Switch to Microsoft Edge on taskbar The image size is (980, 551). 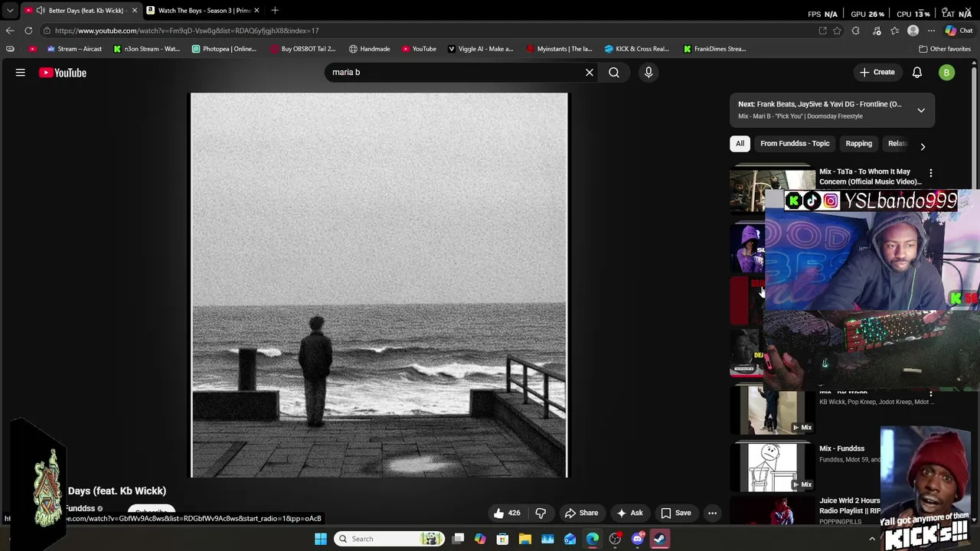pos(593,539)
